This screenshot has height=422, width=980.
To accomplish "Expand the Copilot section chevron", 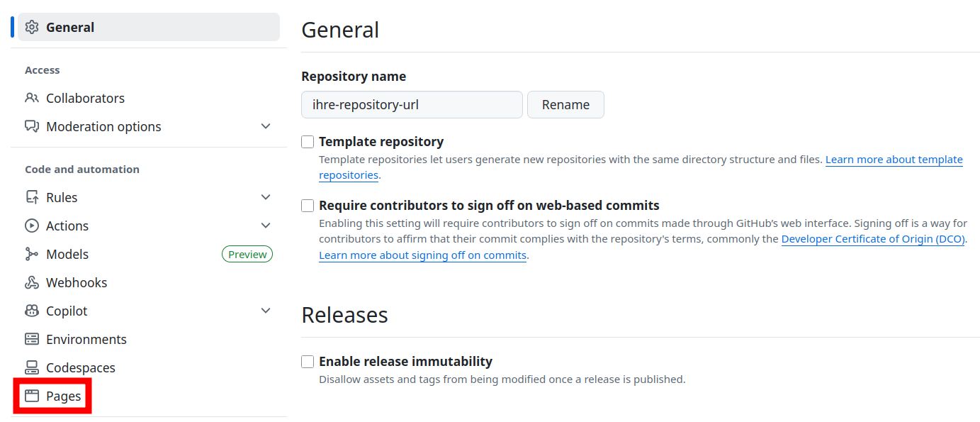I will (266, 311).
